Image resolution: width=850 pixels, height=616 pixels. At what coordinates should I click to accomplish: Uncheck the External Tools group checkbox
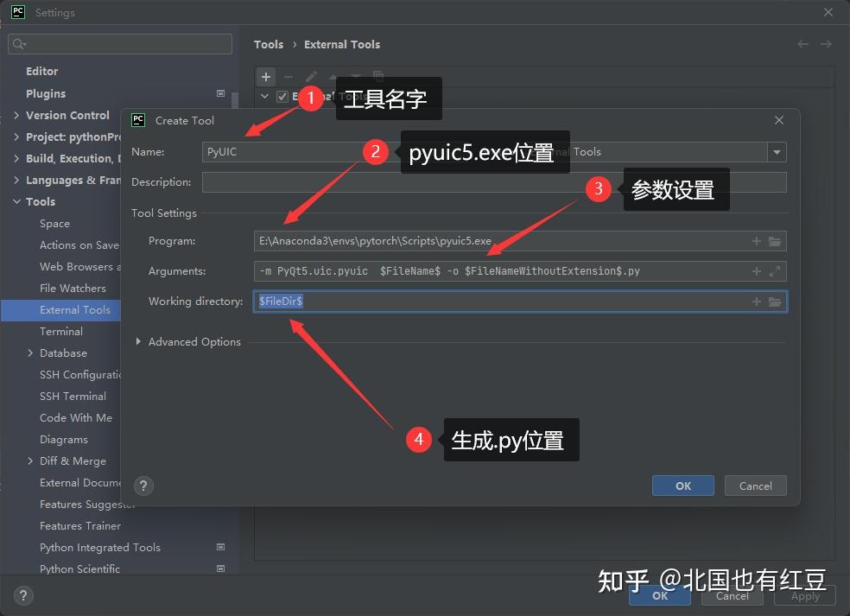282,96
